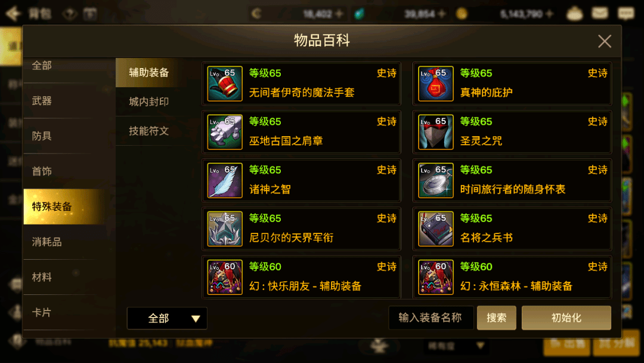Click the 搜索 search button
Screen dimensions: 644x363
pos(496,318)
